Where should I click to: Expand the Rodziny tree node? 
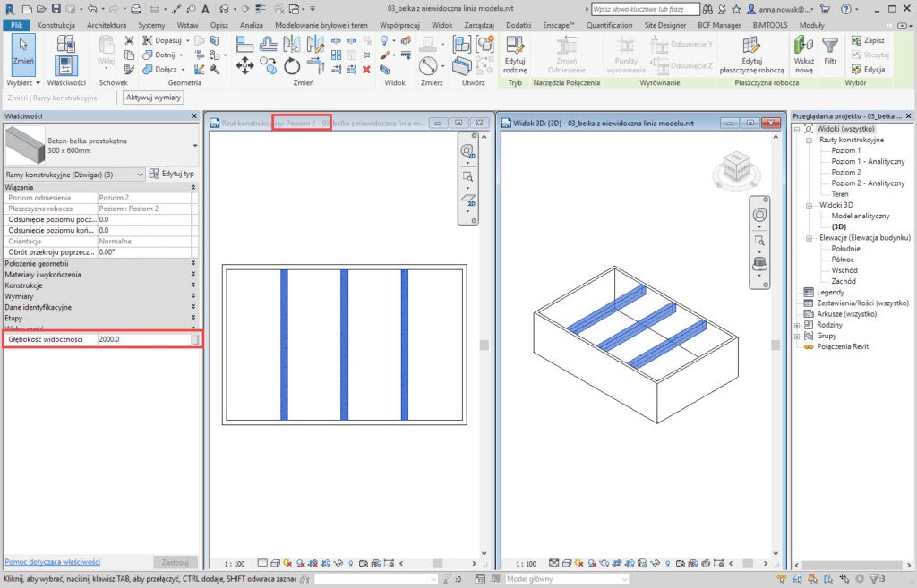point(797,324)
